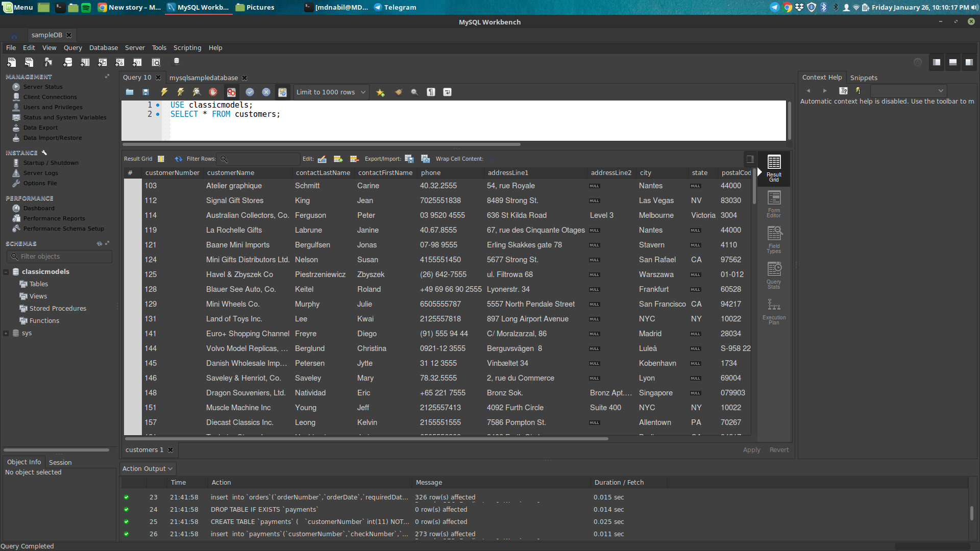Screen dimensions: 980x551
Task: Toggle continue-on-error execution mode
Action: [x=232, y=92]
